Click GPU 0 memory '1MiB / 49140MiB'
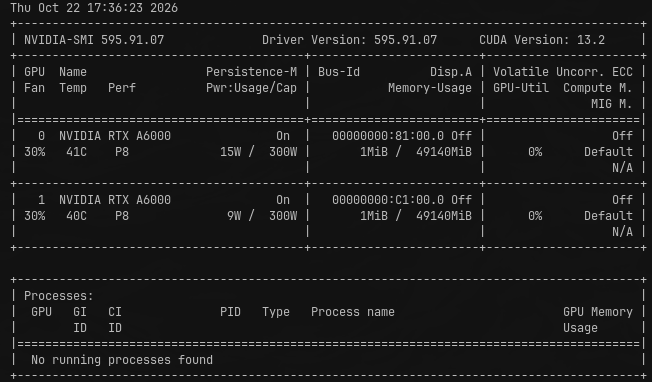The image size is (652, 382). (x=416, y=152)
